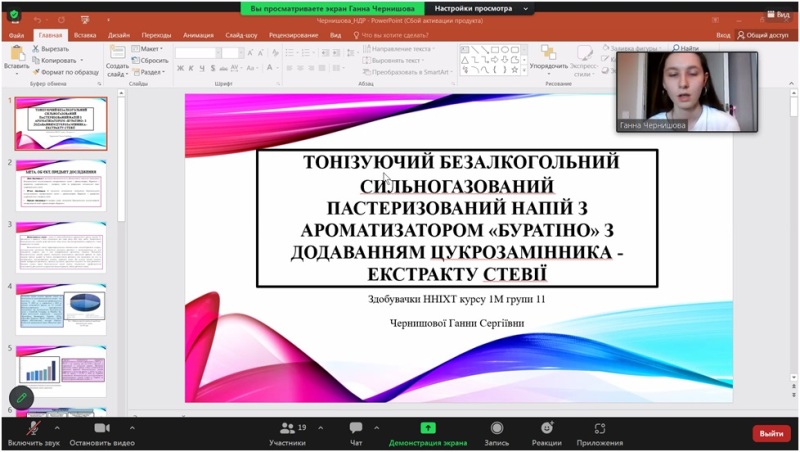The image size is (800, 452).
Task: Switch to the Анимация tab
Action: 198,35
